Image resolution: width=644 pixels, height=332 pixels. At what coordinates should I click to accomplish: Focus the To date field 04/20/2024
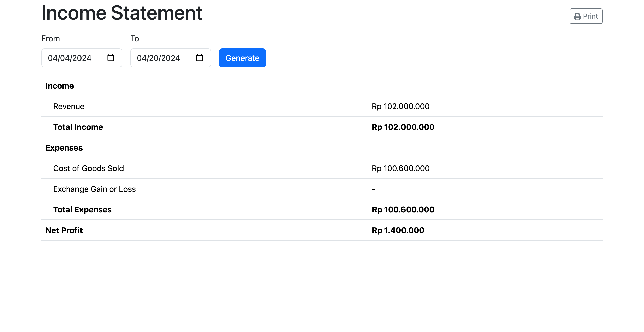tap(170, 58)
